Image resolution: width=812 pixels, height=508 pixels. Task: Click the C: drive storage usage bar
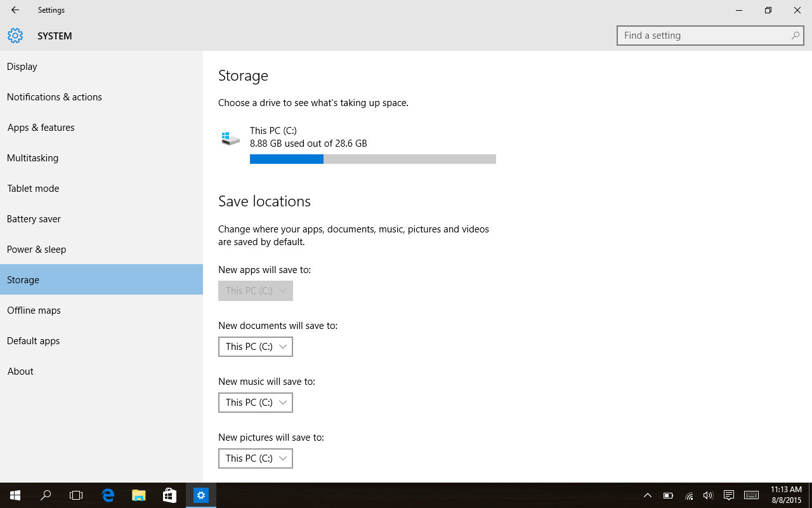[372, 159]
